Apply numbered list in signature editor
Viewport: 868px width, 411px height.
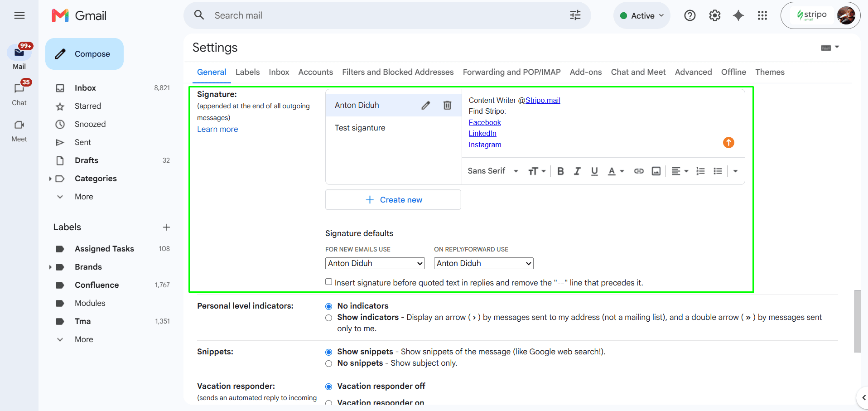(700, 171)
